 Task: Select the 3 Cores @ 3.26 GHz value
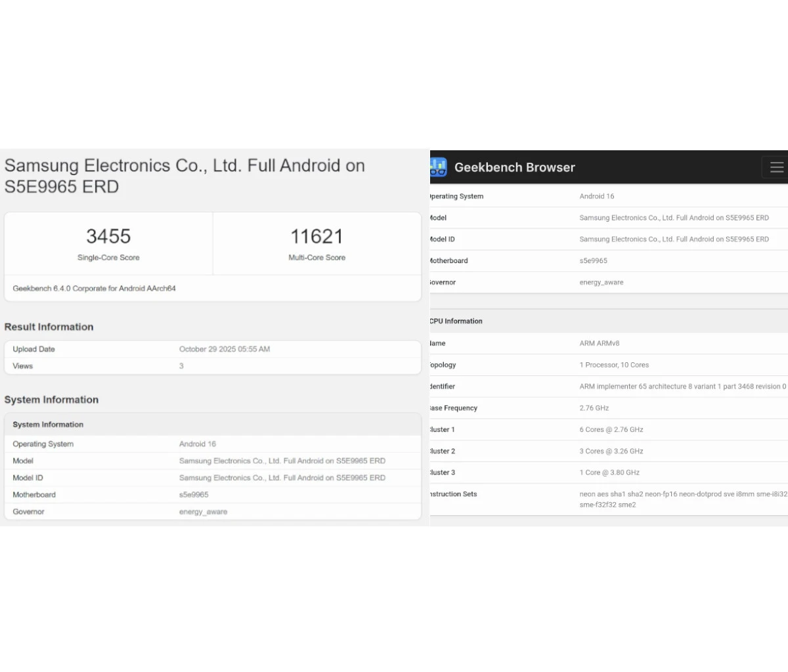611,451
